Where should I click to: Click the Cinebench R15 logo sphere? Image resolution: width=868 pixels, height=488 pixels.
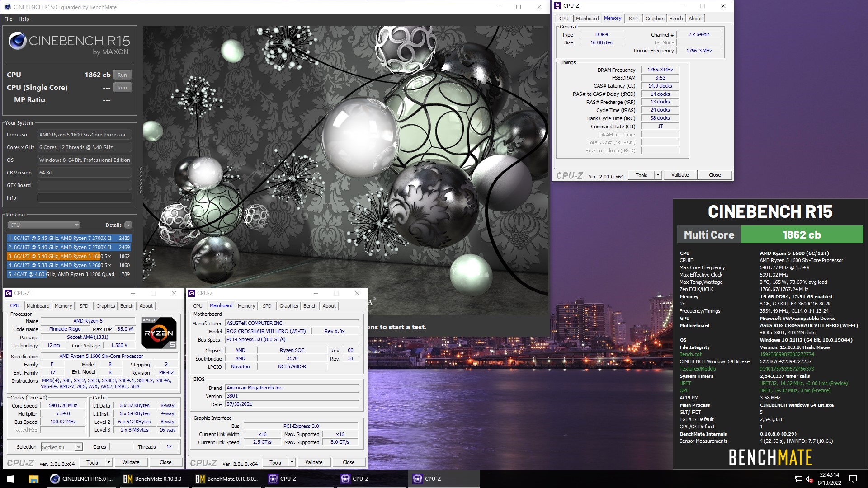coord(18,41)
